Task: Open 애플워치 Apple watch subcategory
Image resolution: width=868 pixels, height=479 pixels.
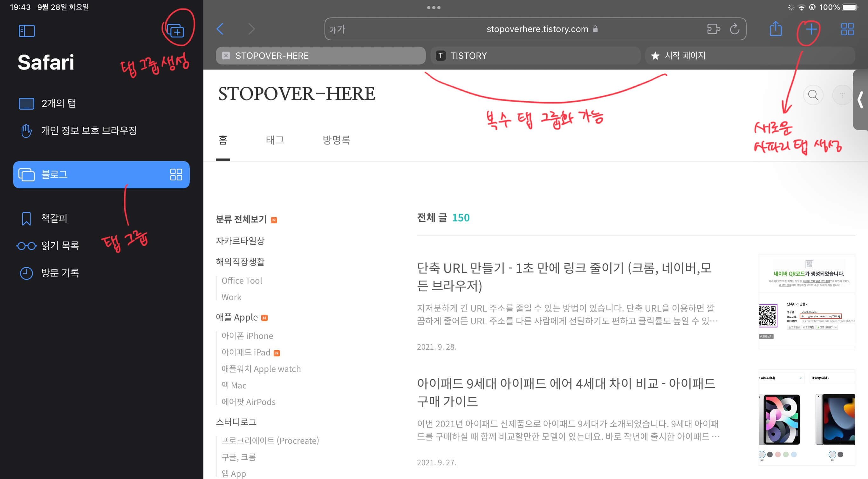Action: coord(261,369)
